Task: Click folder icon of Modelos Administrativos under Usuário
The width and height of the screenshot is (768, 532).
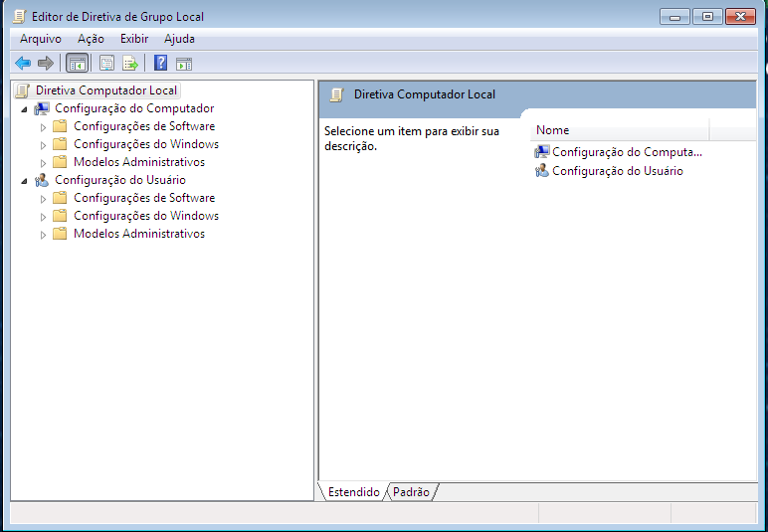Action: [60, 234]
